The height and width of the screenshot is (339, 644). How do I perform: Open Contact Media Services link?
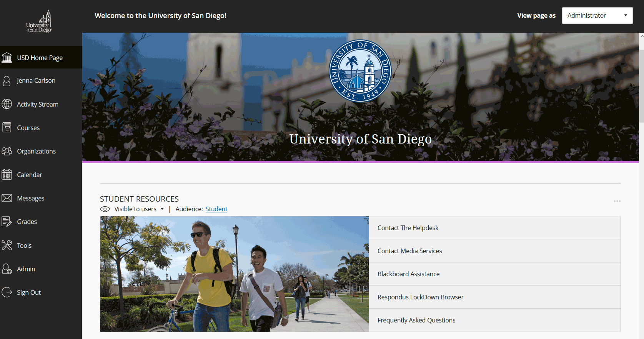coord(494,251)
